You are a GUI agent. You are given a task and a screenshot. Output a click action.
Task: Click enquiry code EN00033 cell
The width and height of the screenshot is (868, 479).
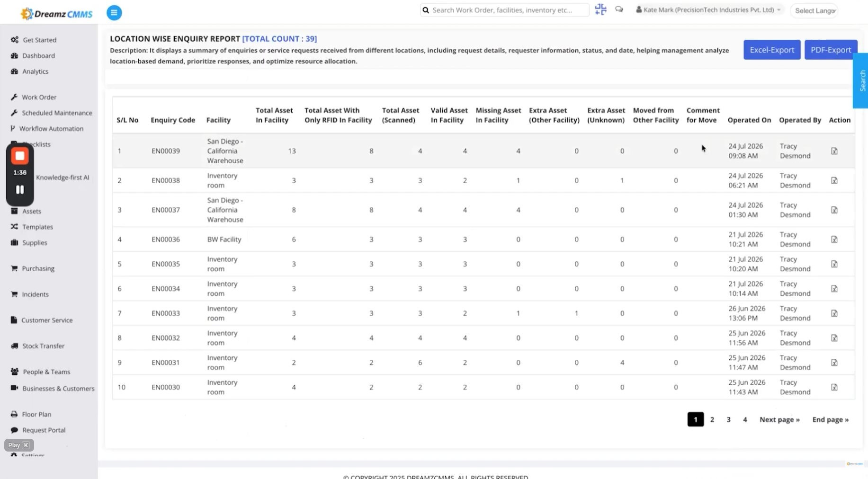[x=166, y=313]
